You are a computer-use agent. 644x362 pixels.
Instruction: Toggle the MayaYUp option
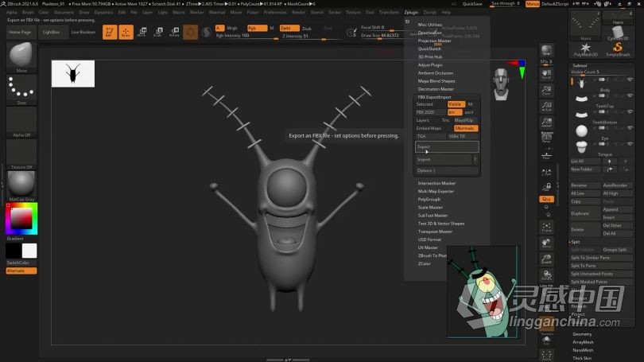[466, 120]
